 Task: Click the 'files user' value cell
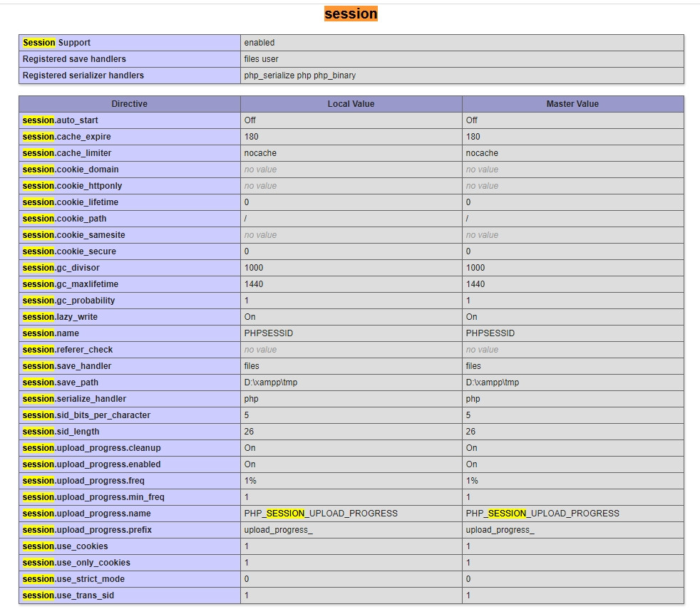tap(261, 59)
